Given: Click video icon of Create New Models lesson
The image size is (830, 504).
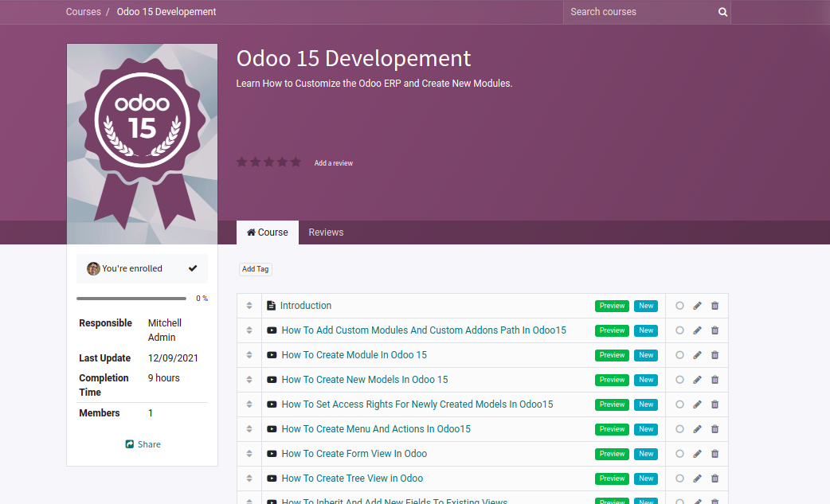Looking at the screenshot, I should point(272,380).
